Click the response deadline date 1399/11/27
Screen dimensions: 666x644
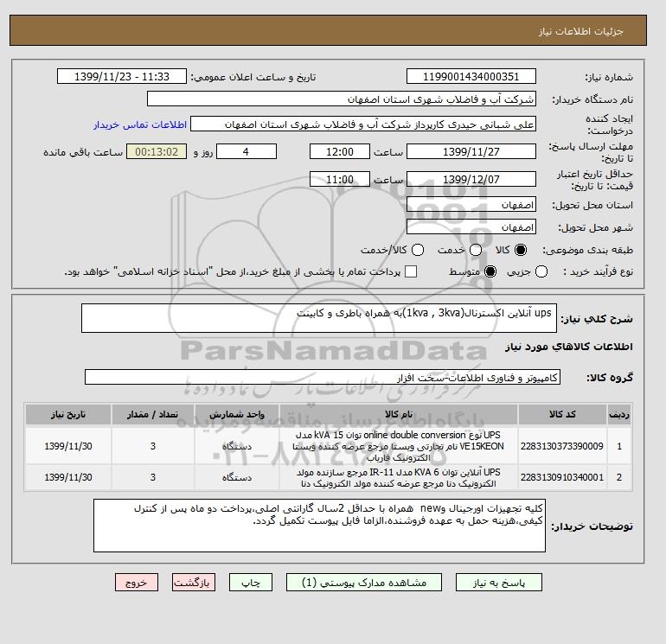coord(471,151)
